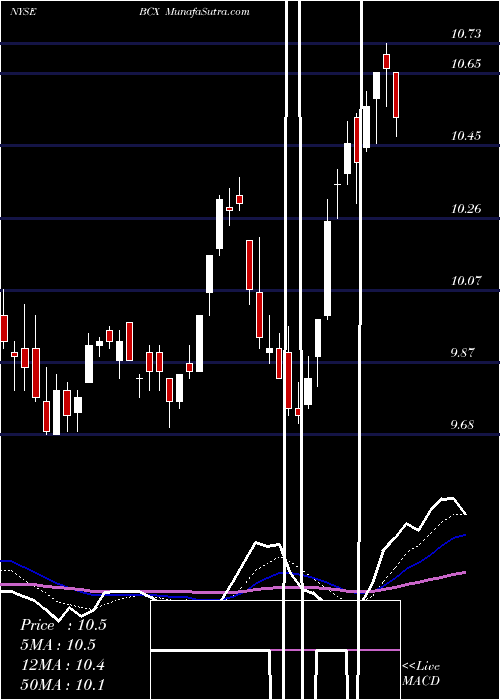Click the MunafaSutra.com watermark text
Image resolution: width=500 pixels, height=700 pixels.
click(x=207, y=12)
